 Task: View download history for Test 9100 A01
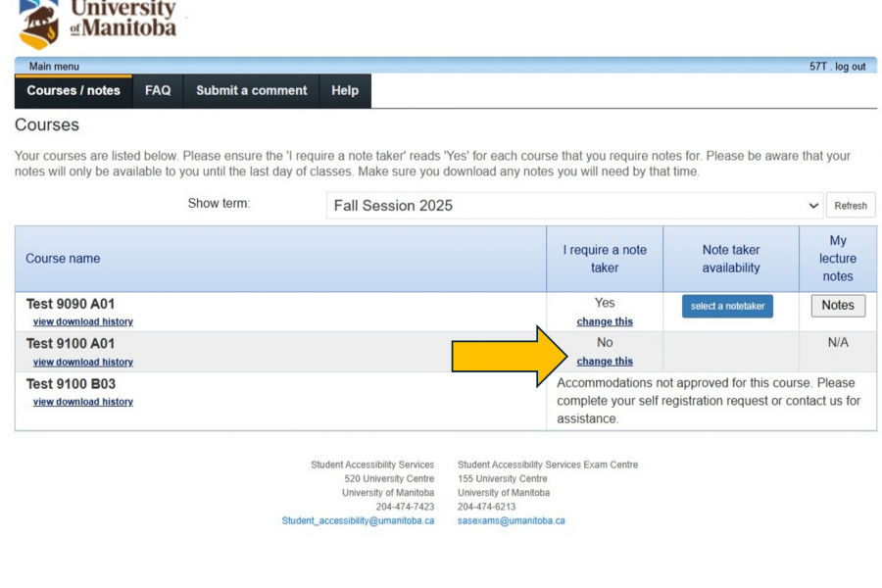click(x=83, y=362)
